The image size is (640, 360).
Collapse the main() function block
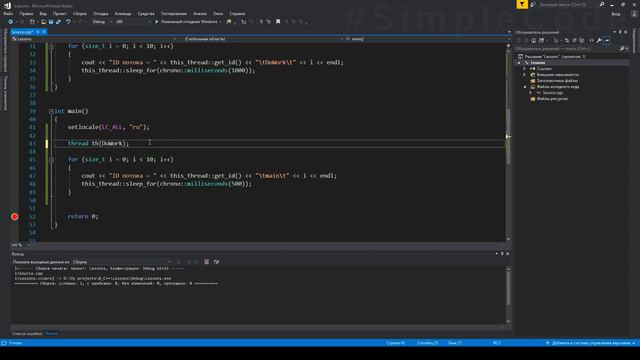point(51,111)
